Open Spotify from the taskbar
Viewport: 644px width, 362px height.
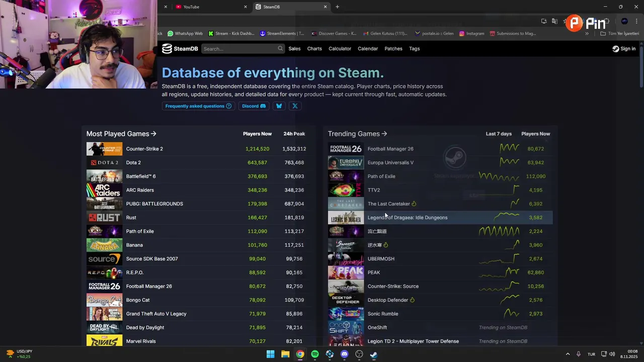click(x=315, y=354)
